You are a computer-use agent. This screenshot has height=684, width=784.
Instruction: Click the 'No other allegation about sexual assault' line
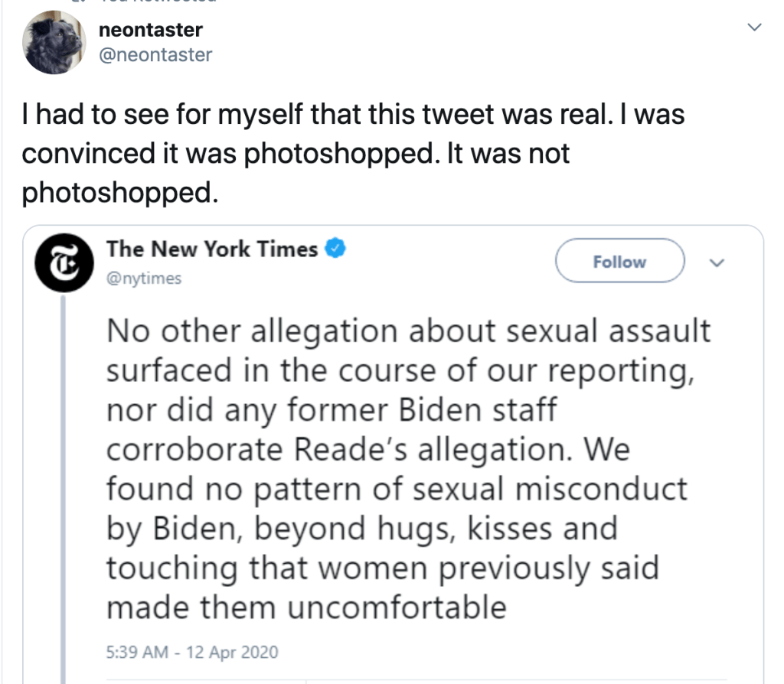pyautogui.click(x=408, y=331)
